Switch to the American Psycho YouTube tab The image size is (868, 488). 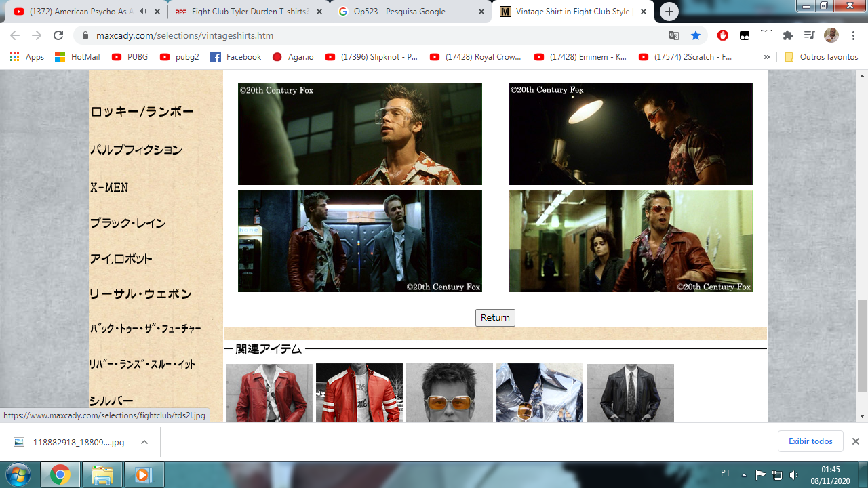[x=80, y=12]
